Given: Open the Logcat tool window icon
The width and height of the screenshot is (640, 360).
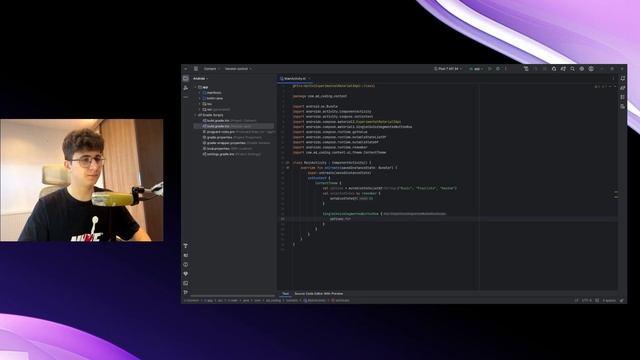Looking at the screenshot, I should tap(186, 255).
